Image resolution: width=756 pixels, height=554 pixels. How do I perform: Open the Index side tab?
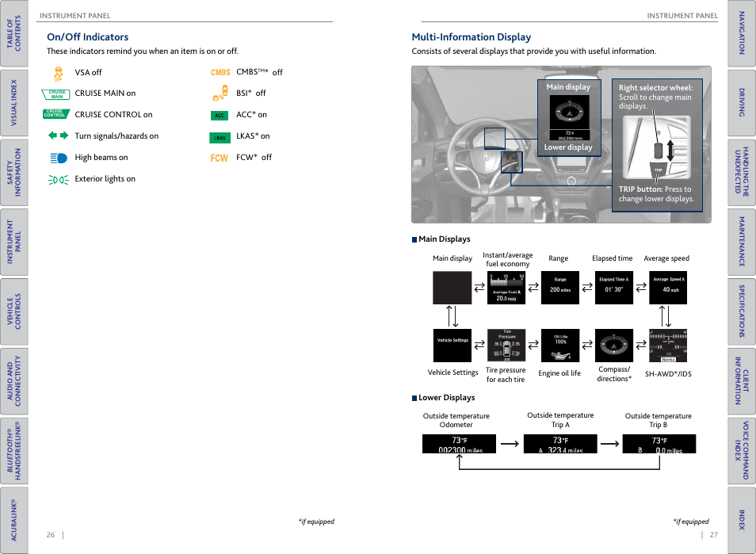tap(742, 520)
